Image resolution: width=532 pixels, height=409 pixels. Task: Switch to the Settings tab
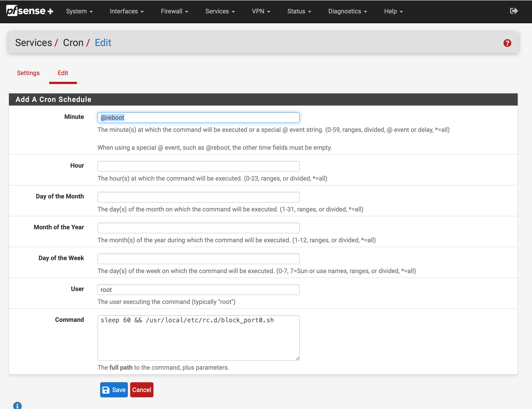[x=28, y=73]
